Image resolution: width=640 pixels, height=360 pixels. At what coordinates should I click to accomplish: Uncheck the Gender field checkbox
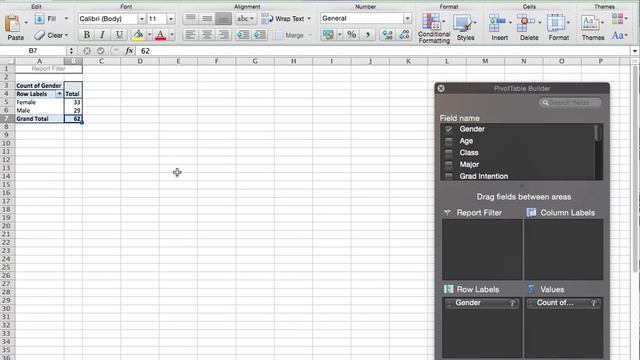(x=449, y=129)
